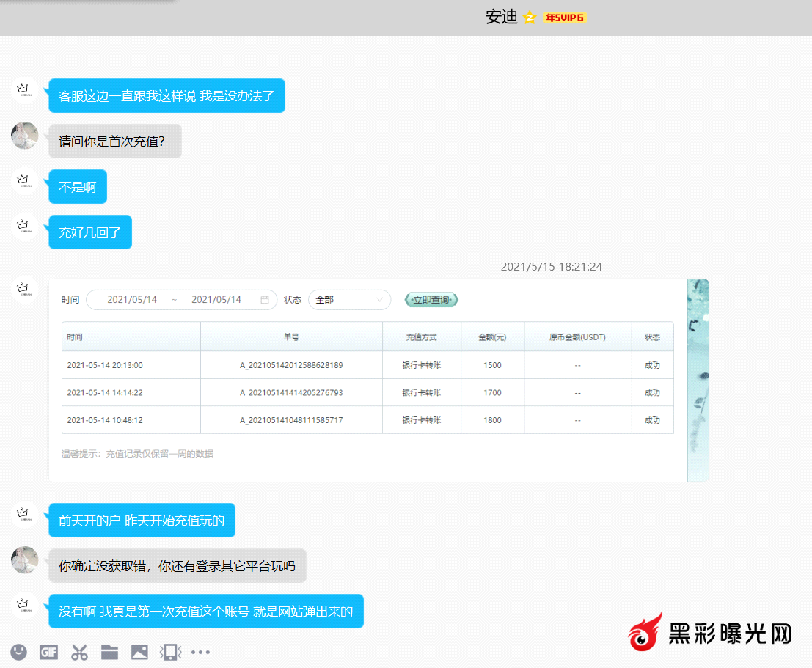The height and width of the screenshot is (668, 812).
Task: Open the folder file-send icon
Action: click(x=109, y=652)
